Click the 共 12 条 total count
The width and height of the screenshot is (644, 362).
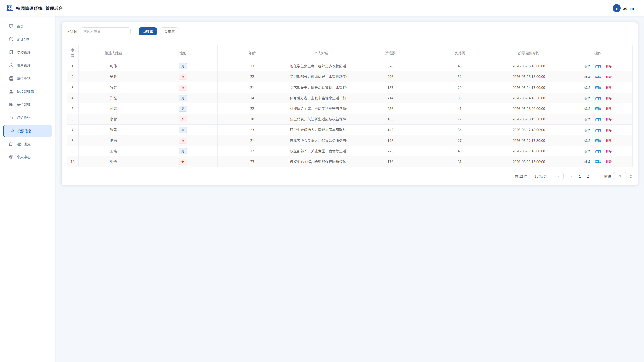click(521, 176)
